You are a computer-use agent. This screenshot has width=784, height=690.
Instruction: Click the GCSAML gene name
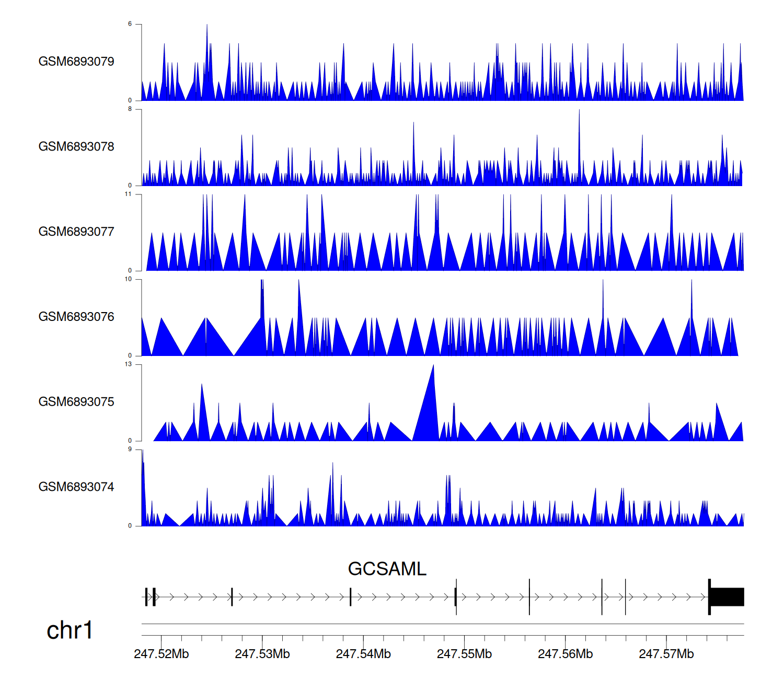click(x=387, y=569)
